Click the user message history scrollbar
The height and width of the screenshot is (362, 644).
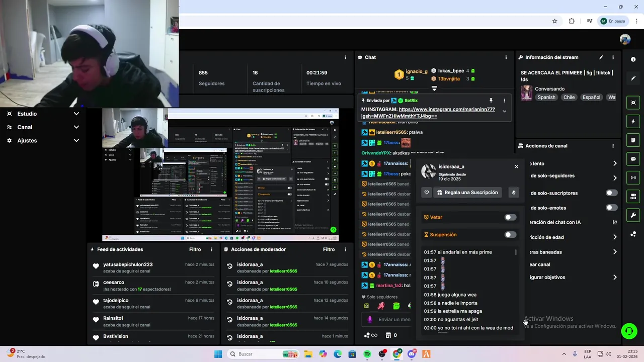(516, 252)
